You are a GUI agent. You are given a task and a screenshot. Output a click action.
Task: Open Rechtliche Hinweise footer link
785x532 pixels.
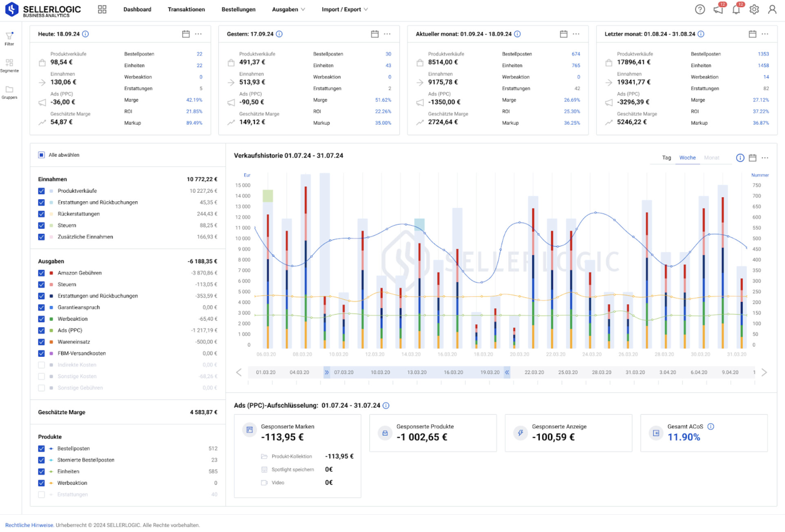[x=29, y=525]
